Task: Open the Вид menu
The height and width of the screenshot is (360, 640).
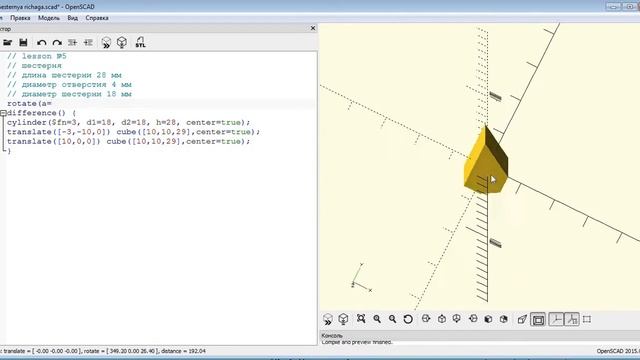Action: point(73,18)
